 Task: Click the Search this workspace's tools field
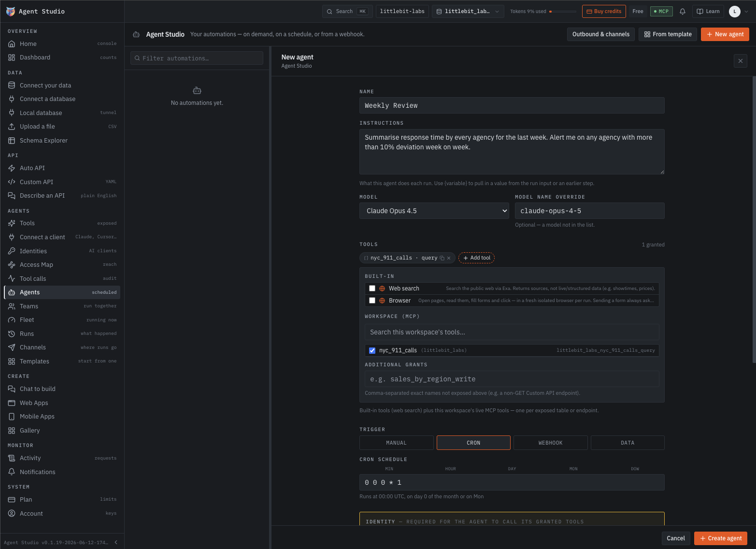coord(512,332)
